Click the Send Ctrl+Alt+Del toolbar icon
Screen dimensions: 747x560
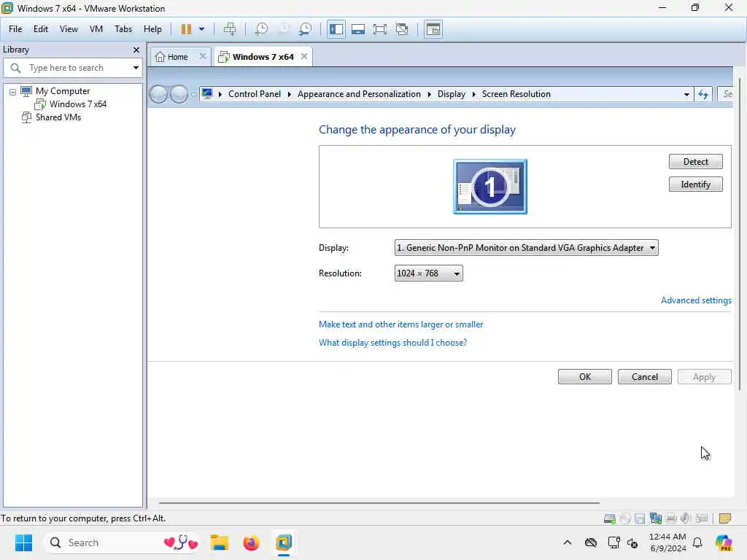point(230,29)
